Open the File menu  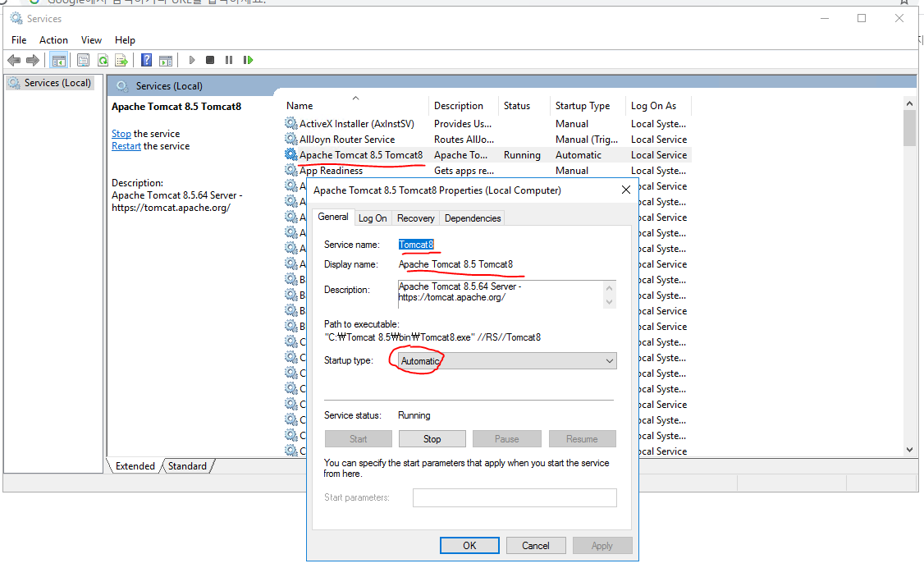pyautogui.click(x=19, y=40)
